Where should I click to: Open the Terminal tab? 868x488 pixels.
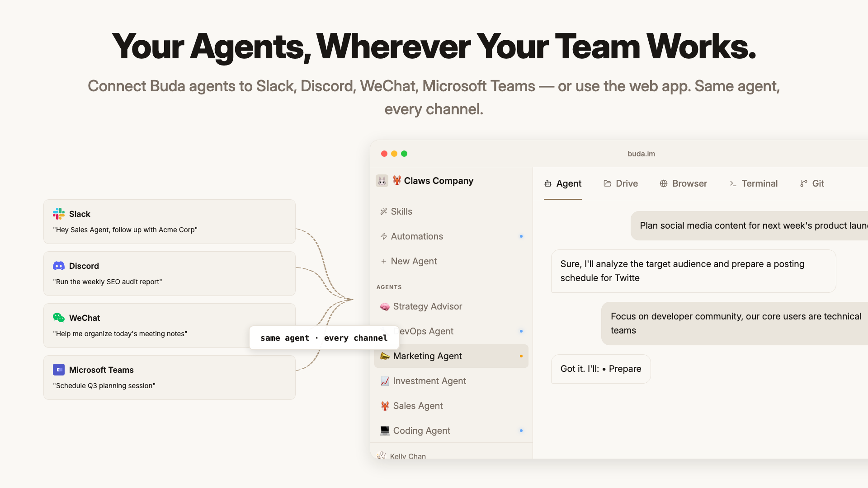tap(753, 183)
